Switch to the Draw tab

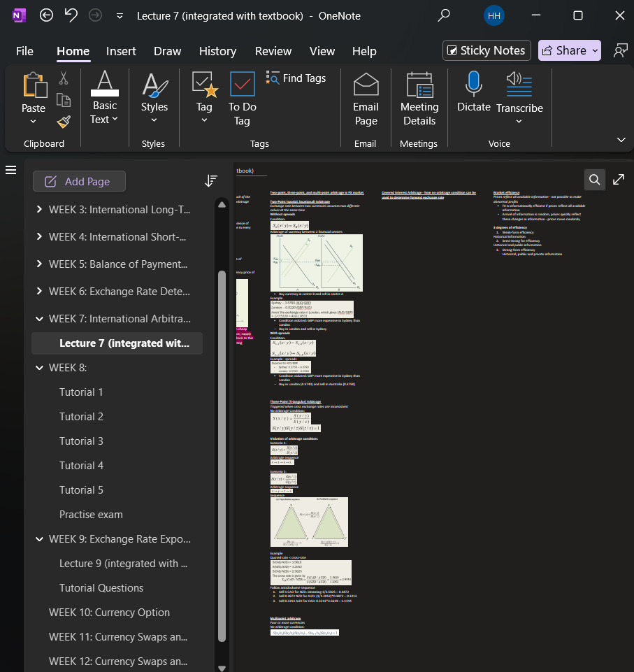tap(167, 51)
